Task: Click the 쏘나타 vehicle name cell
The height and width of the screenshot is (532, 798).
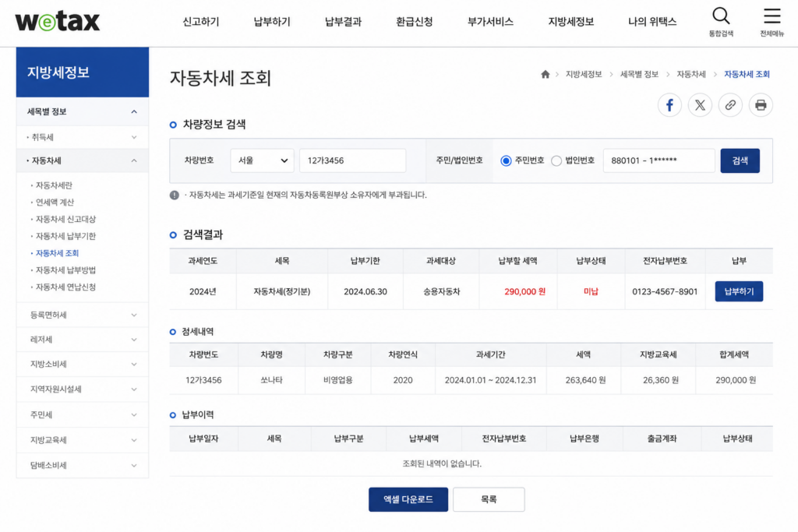Action: tap(271, 380)
